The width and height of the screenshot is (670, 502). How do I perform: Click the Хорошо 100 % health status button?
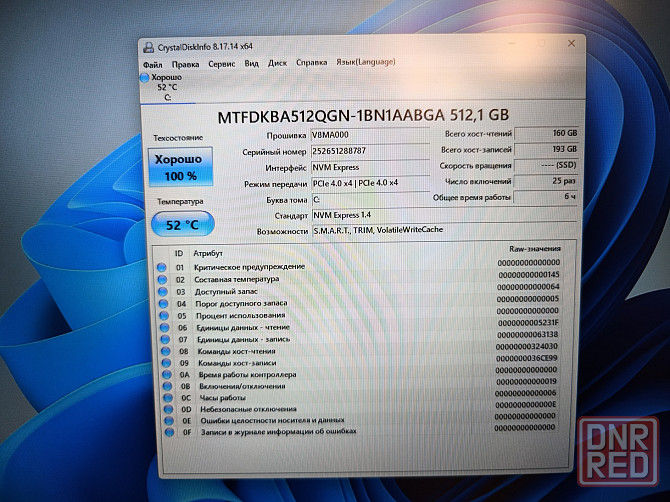point(177,168)
